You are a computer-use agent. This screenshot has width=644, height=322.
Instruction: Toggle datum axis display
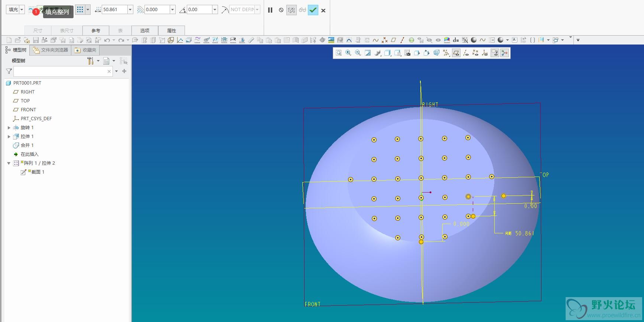(x=466, y=53)
